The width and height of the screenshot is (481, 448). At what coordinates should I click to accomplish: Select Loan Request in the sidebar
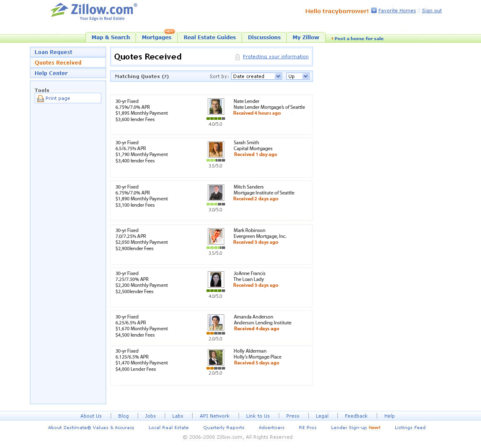pyautogui.click(x=68, y=52)
